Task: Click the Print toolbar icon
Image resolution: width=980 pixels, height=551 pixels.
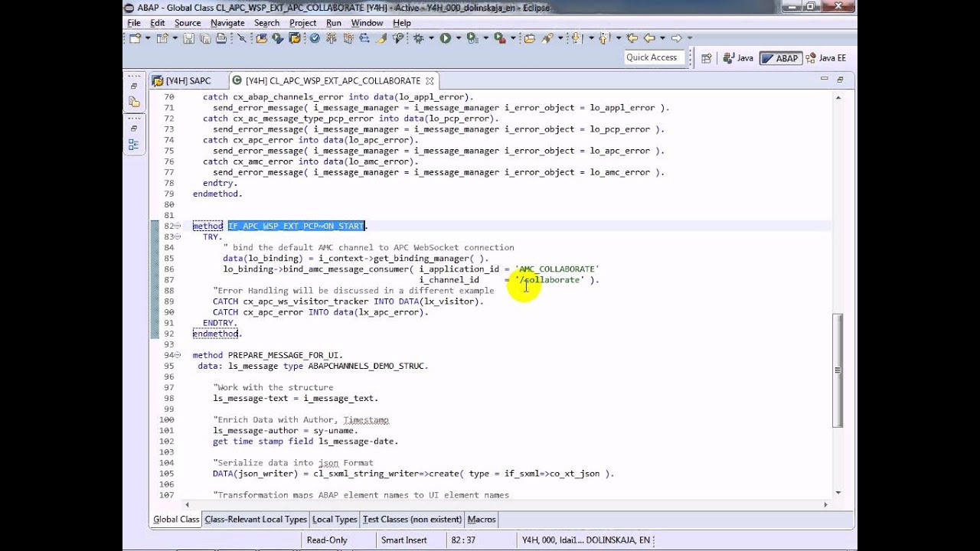Action: click(220, 38)
